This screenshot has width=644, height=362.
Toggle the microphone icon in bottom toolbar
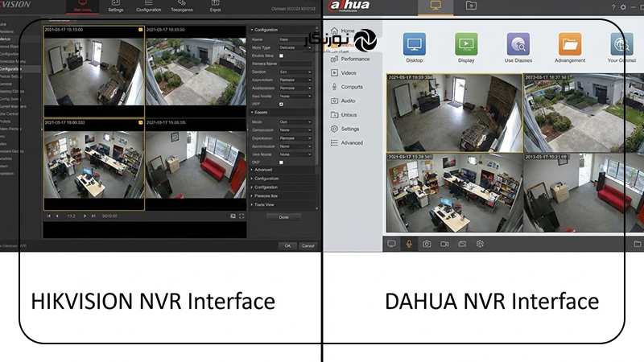pyautogui.click(x=409, y=243)
